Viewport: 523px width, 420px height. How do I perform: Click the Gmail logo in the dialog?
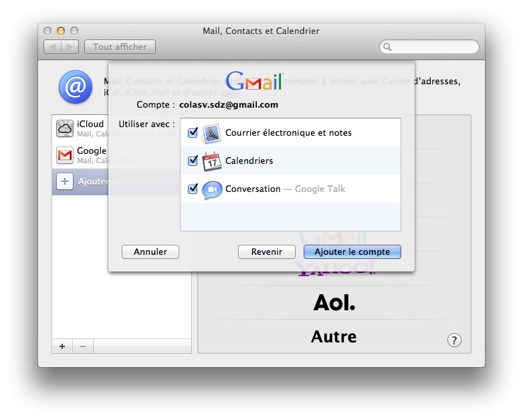[x=255, y=81]
